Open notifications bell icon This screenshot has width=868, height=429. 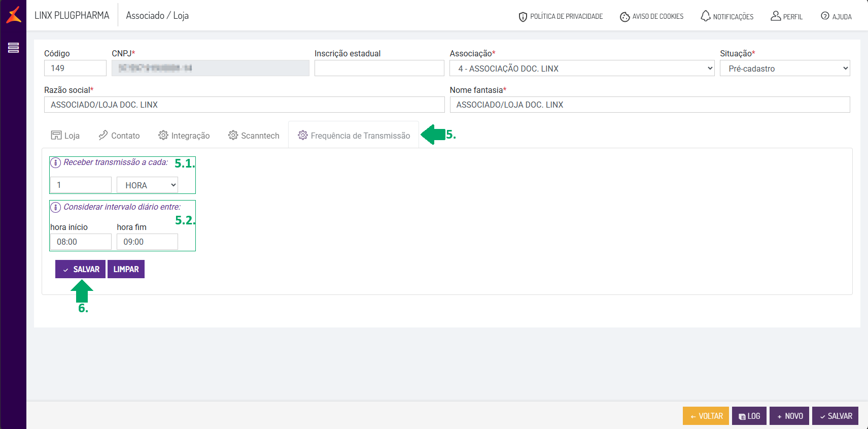(x=705, y=16)
